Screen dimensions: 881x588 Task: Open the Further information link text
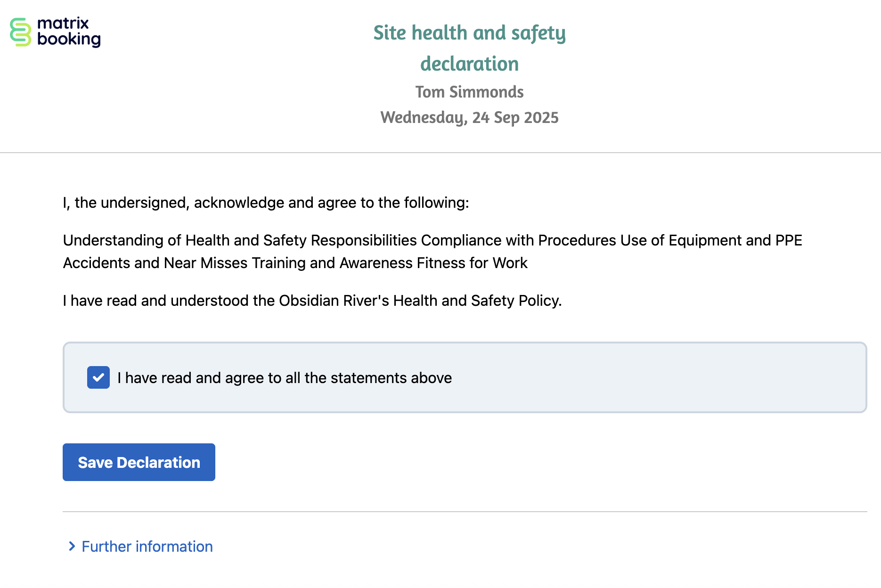tap(147, 547)
